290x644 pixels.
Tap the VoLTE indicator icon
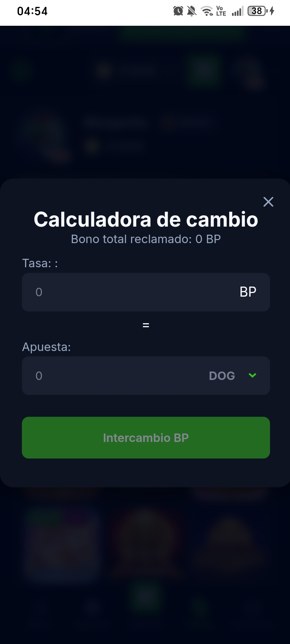(x=221, y=11)
